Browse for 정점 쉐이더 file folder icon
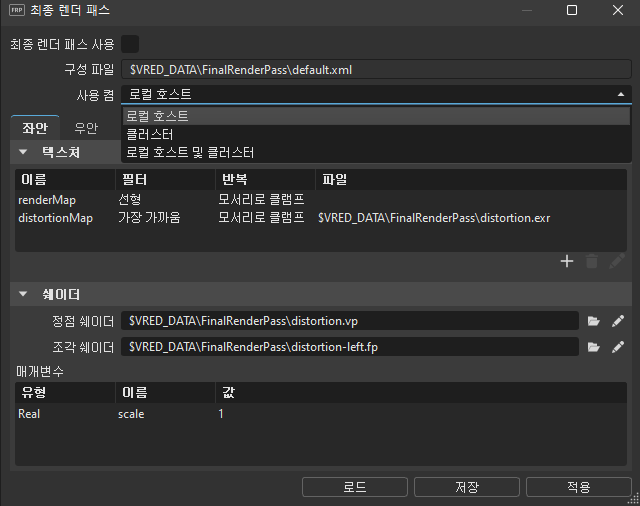The image size is (640, 506). tap(593, 321)
